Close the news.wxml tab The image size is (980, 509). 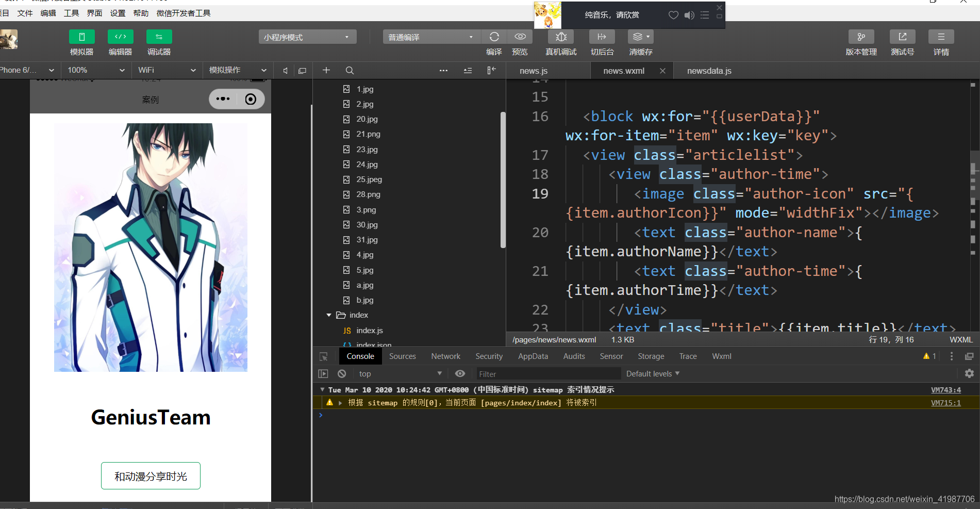click(x=662, y=71)
